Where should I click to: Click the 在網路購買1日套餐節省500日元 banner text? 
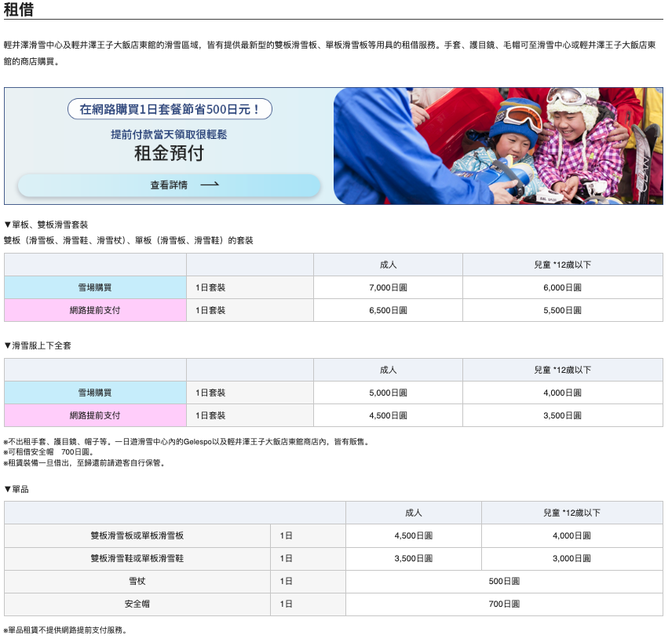pyautogui.click(x=168, y=111)
